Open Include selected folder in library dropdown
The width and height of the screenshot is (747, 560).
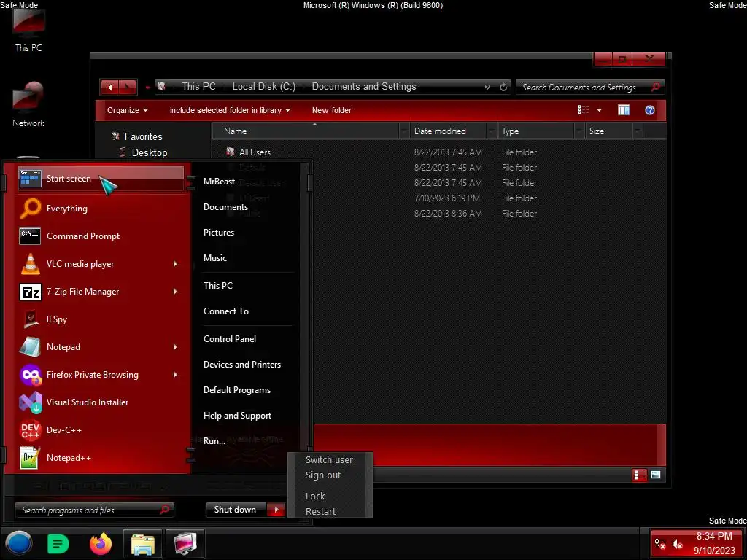click(230, 111)
